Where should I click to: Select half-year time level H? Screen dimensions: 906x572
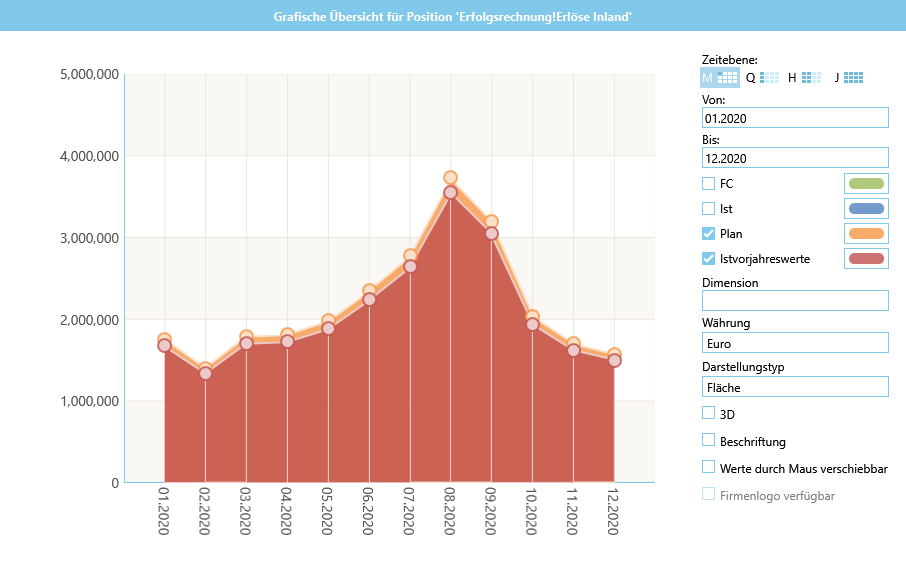coord(804,77)
